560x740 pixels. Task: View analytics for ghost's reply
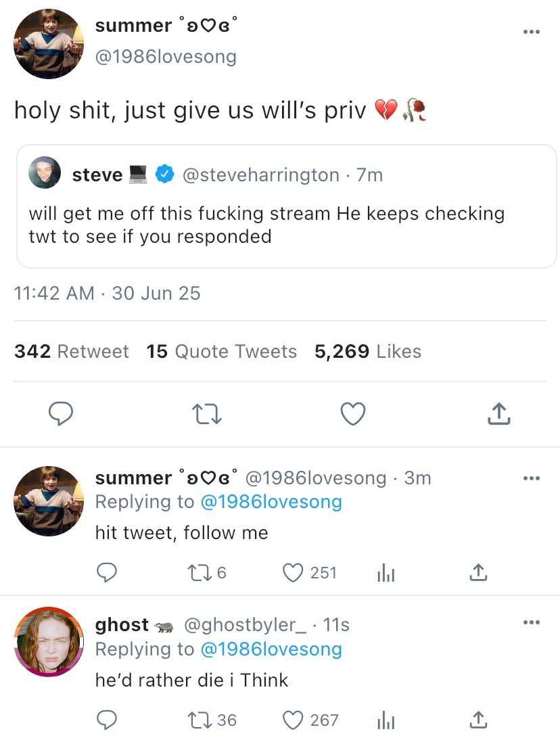click(x=385, y=720)
